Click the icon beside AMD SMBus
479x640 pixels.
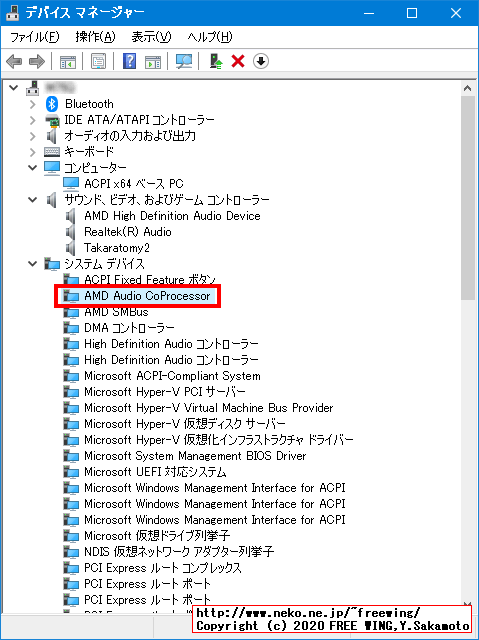71,312
